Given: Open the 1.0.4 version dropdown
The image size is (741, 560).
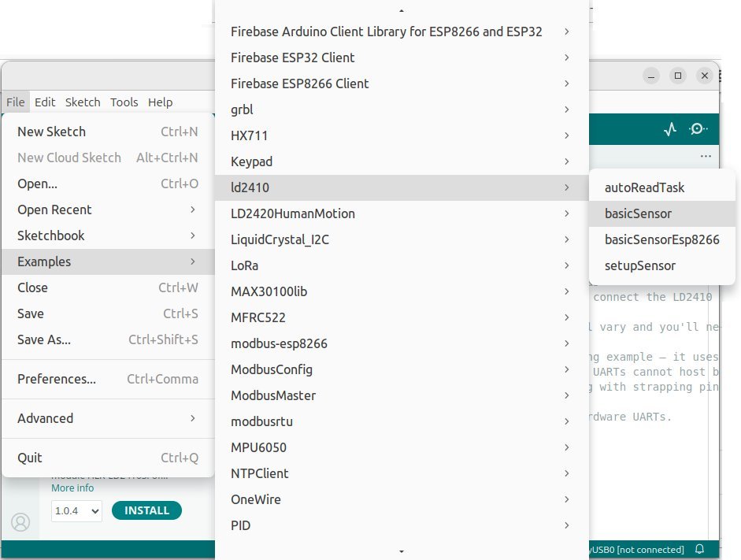Looking at the screenshot, I should coord(76,511).
